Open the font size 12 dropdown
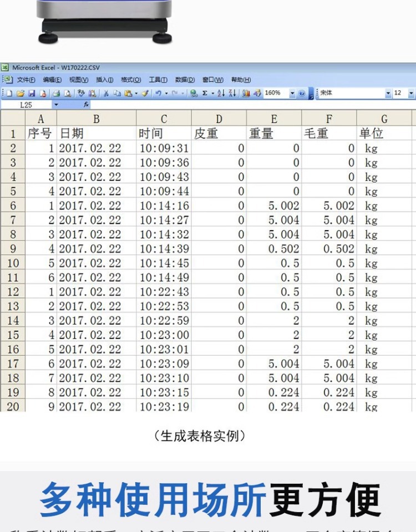The width and height of the screenshot is (416, 532). point(411,93)
